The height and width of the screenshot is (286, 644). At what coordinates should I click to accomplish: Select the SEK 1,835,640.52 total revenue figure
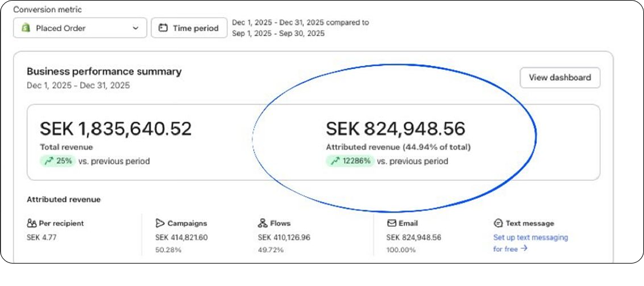pos(116,129)
